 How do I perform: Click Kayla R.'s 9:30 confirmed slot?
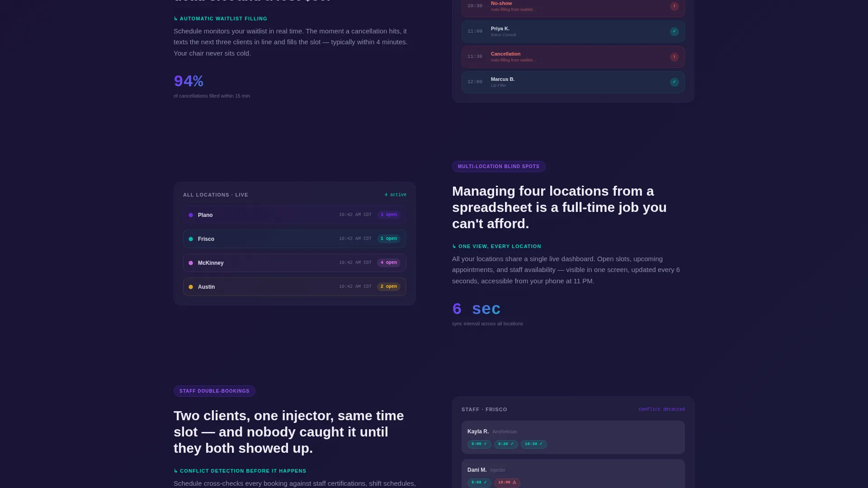point(506,445)
